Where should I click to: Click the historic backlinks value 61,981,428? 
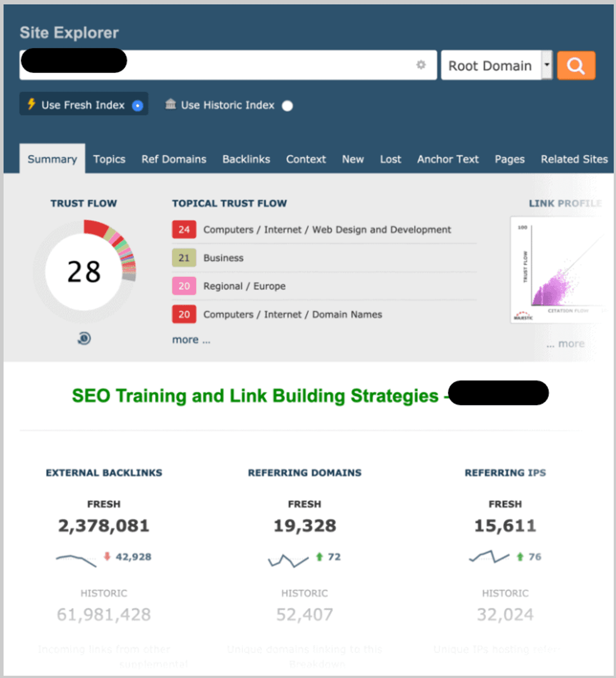pos(104,614)
